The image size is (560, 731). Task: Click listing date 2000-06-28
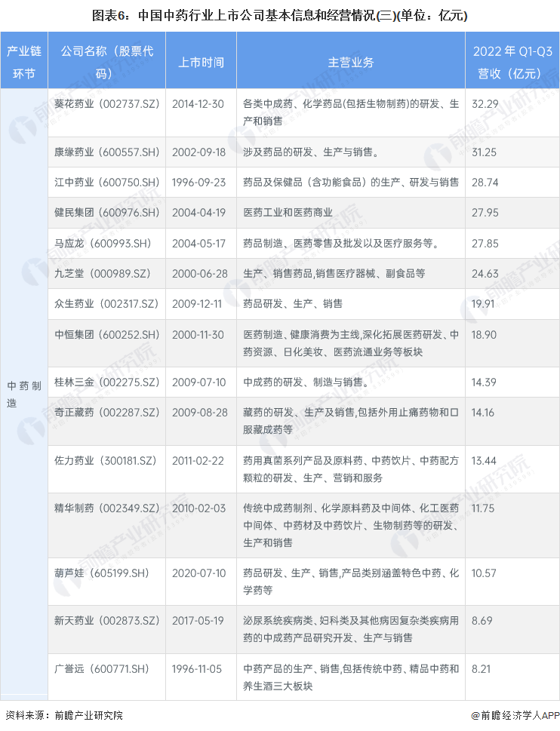[x=199, y=274]
